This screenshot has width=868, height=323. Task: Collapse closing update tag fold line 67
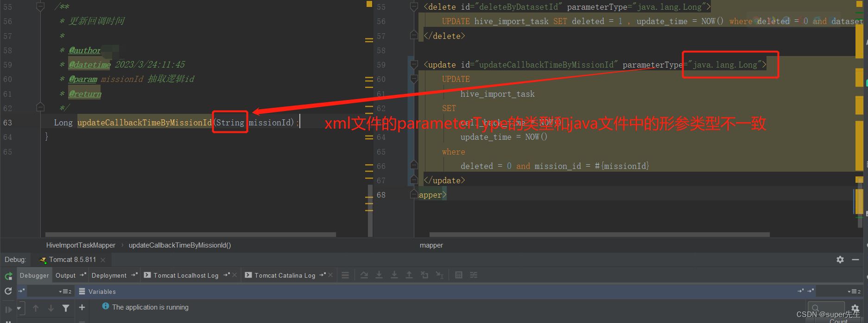point(414,180)
